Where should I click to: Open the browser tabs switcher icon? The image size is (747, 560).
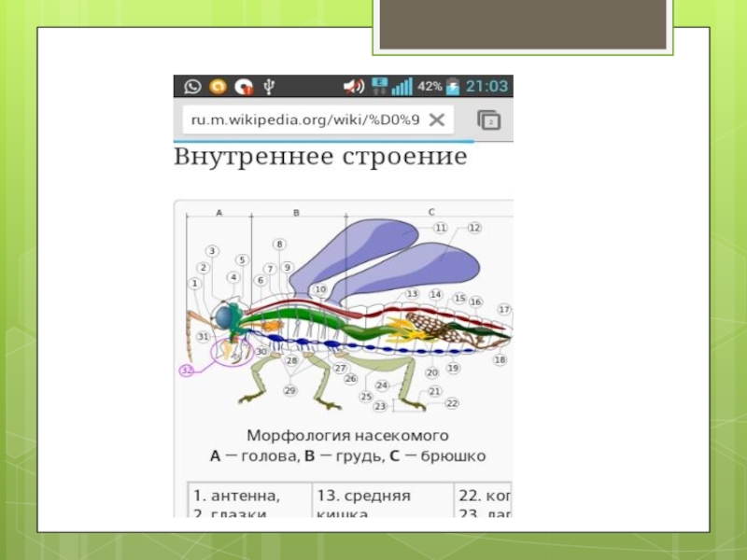click(x=488, y=120)
